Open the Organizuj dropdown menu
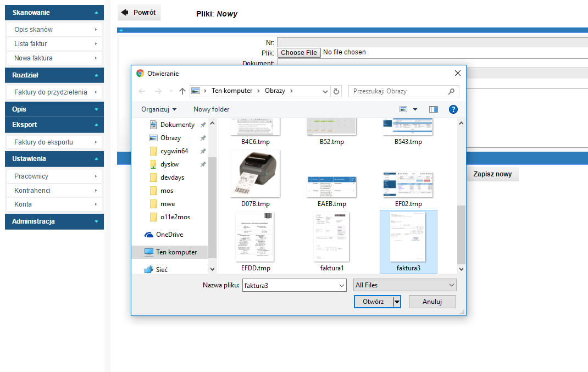 [159, 109]
